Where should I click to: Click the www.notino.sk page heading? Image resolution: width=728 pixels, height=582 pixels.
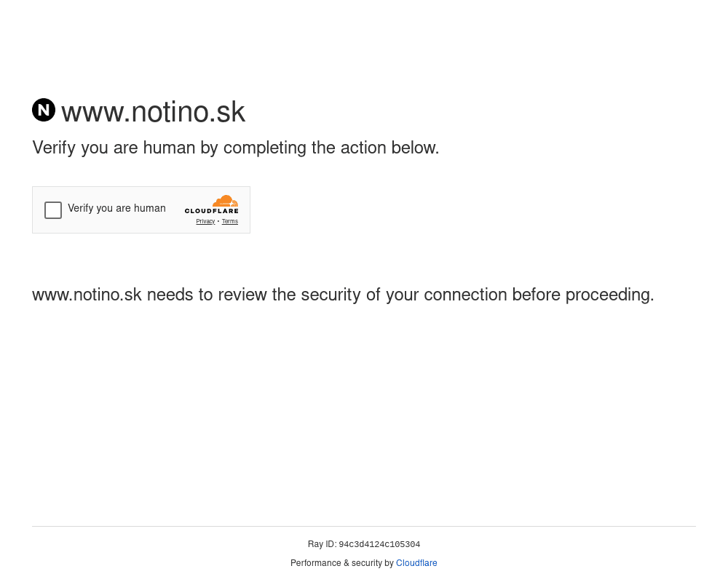point(153,112)
